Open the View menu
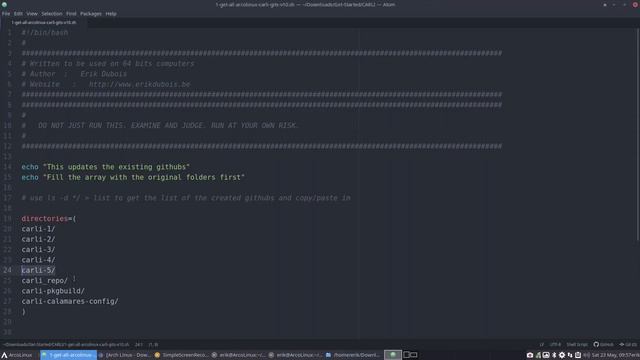Viewport: 640px width, 360px height. (32, 13)
